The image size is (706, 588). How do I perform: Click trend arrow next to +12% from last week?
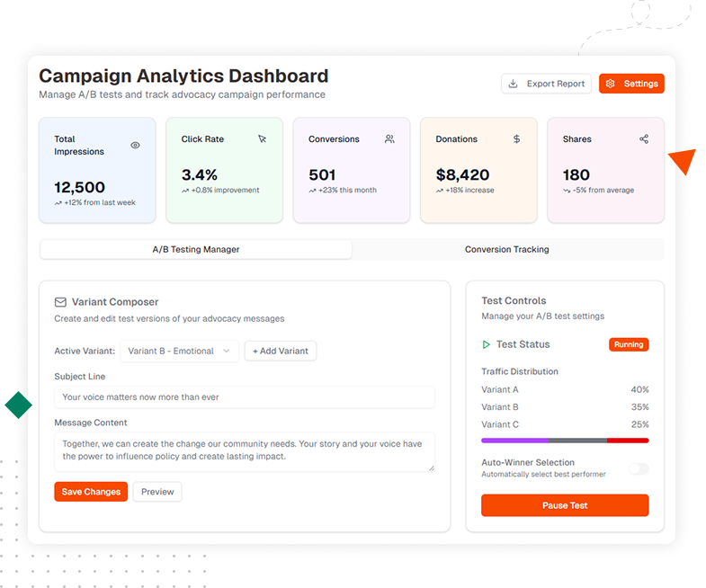point(58,203)
